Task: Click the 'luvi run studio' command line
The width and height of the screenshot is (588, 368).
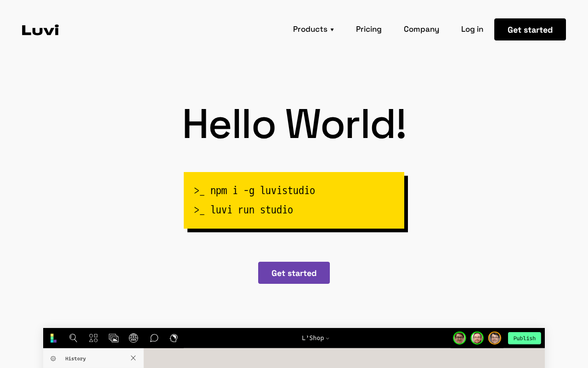Action: pyautogui.click(x=243, y=210)
